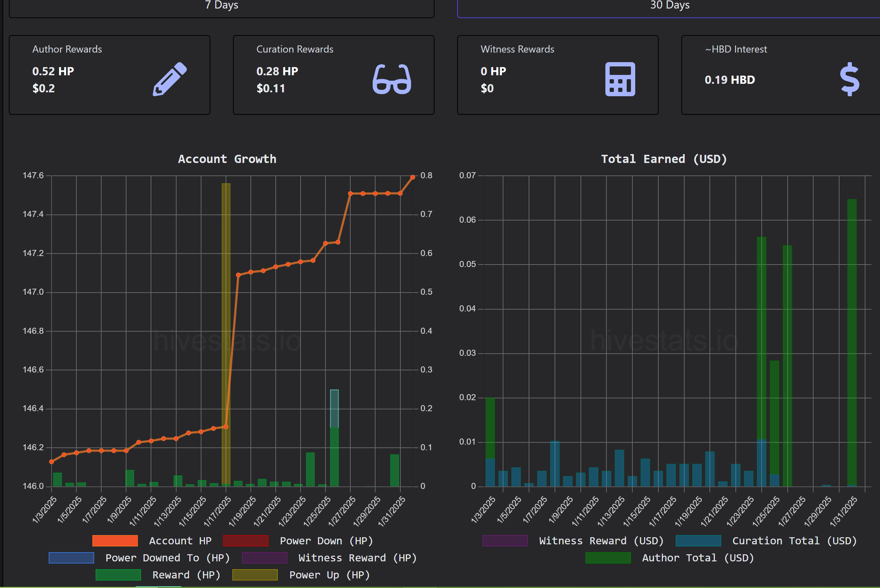This screenshot has width=880, height=588.
Task: Click the 0.52 HP author value
Action: click(53, 71)
